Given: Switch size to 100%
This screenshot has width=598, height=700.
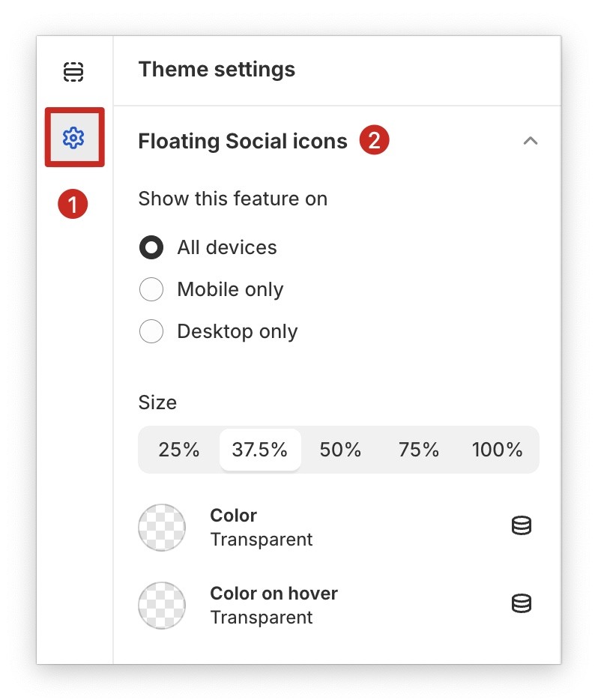Looking at the screenshot, I should (x=497, y=450).
